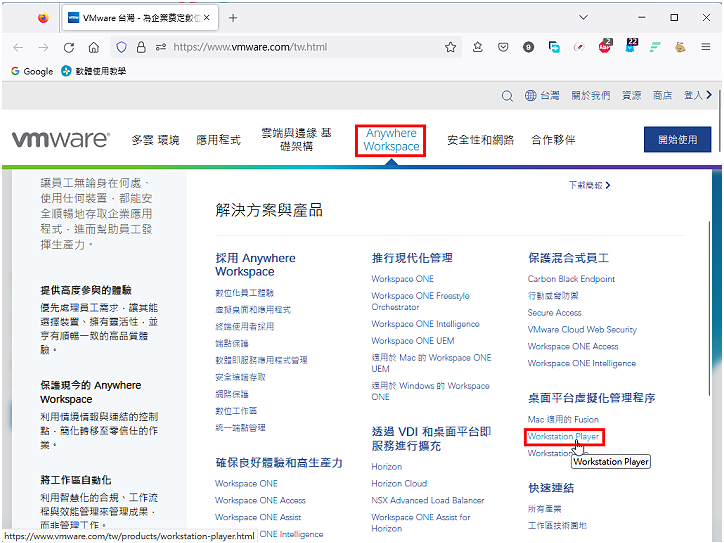Select the Anywhere Workspace menu
Viewport: 724px width, 543px height.
coord(391,140)
